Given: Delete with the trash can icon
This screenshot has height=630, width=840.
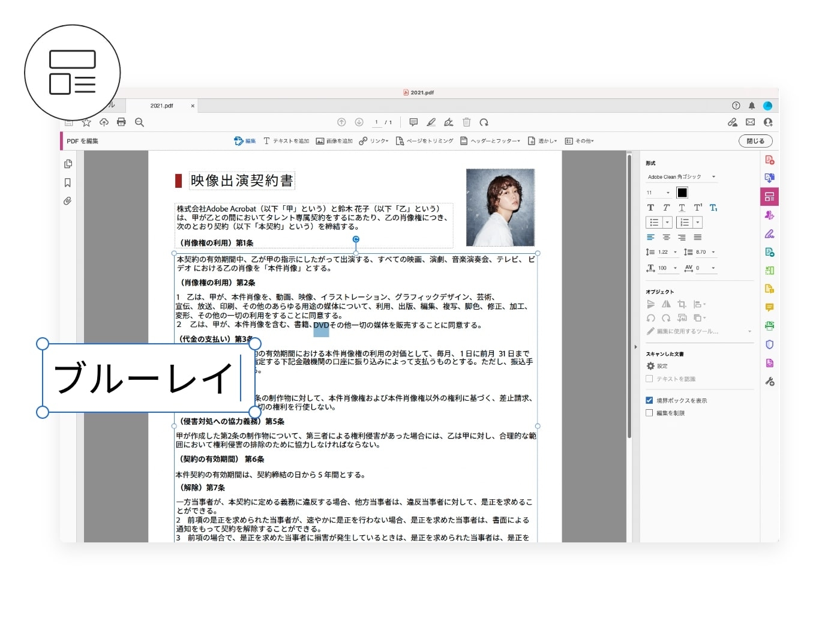Looking at the screenshot, I should pos(466,122).
